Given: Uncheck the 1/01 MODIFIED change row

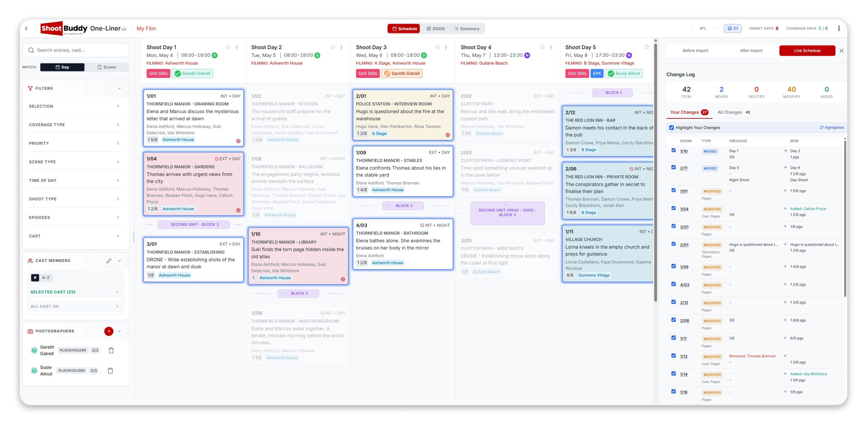Looking at the screenshot, I should [673, 190].
